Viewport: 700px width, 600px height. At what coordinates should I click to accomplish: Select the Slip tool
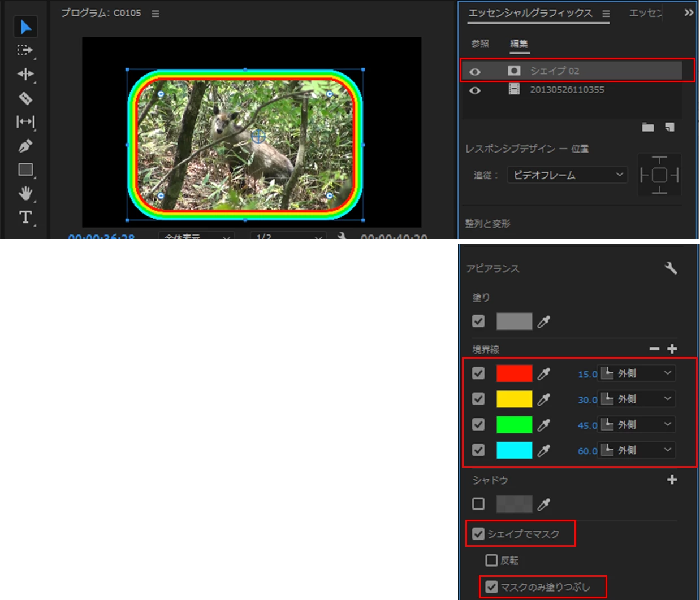[x=25, y=121]
